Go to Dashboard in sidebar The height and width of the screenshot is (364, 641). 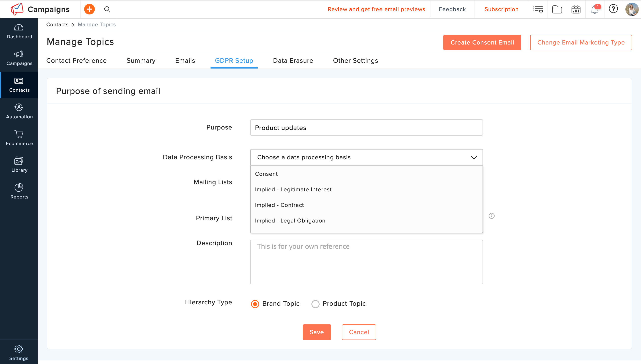click(x=19, y=32)
